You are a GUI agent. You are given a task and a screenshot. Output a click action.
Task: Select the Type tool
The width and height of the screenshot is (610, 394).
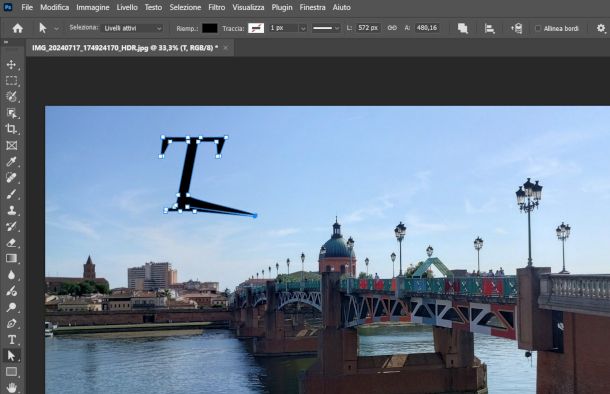(x=11, y=340)
